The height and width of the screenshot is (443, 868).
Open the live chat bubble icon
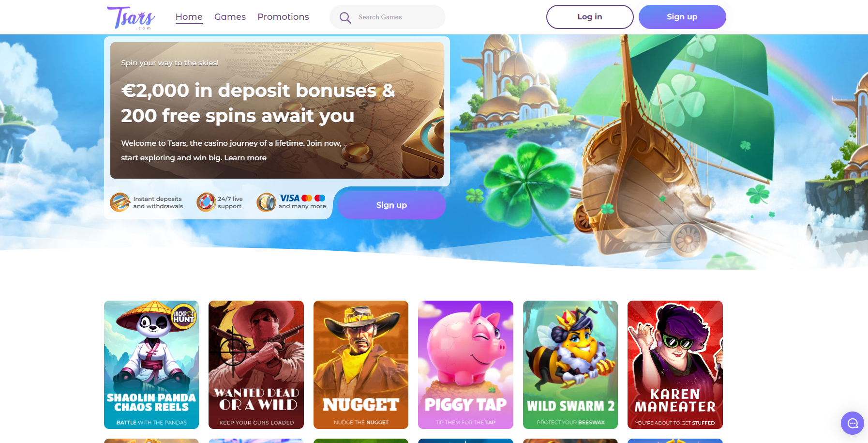click(x=853, y=423)
